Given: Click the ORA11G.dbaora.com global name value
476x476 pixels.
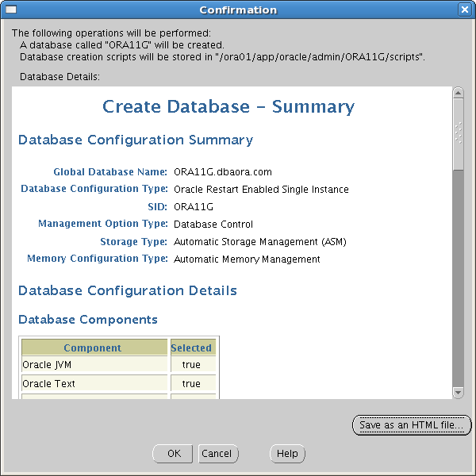Looking at the screenshot, I should pos(222,172).
